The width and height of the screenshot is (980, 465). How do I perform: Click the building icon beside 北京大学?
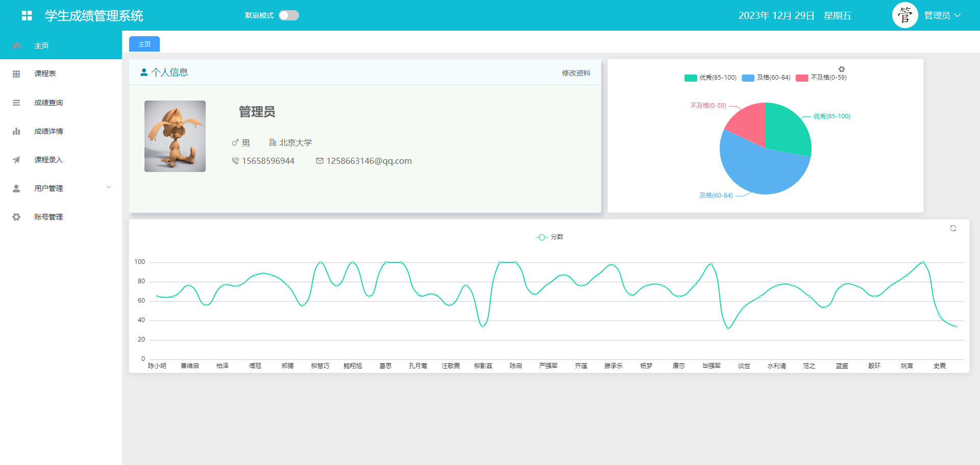click(x=273, y=142)
